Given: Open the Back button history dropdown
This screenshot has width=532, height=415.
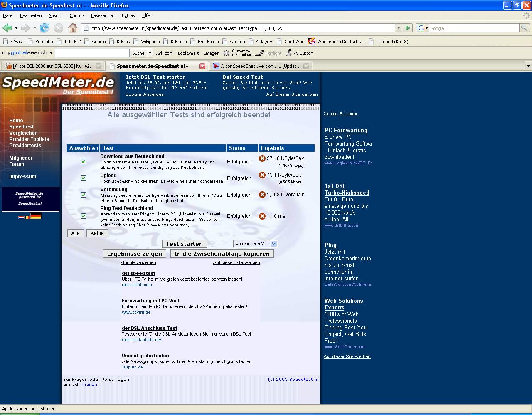Looking at the screenshot, I should coord(16,28).
